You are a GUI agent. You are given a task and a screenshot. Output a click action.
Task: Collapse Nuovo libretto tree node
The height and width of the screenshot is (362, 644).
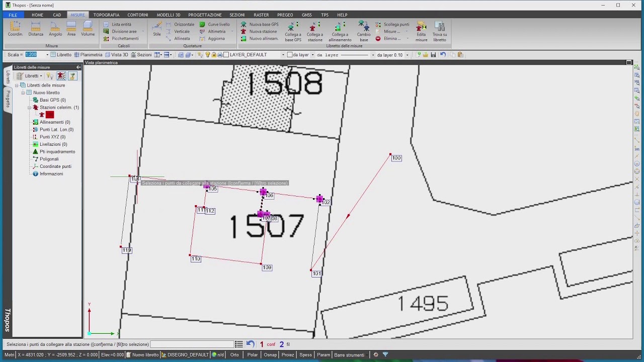pos(23,93)
